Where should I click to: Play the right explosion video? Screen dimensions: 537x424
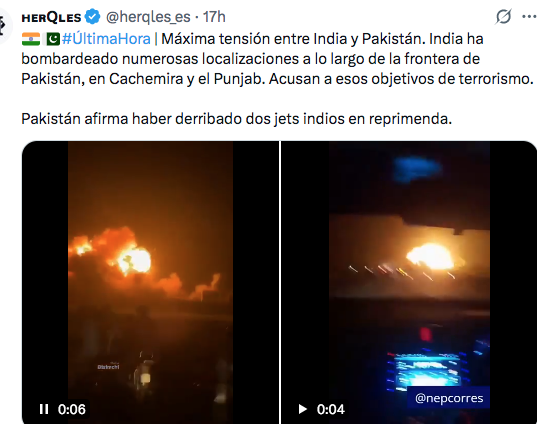[x=302, y=409]
